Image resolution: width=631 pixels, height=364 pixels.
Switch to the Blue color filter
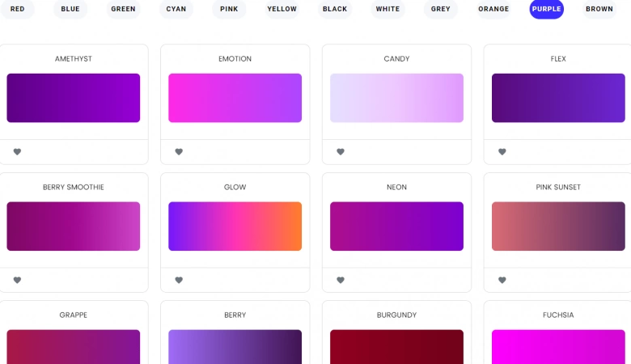(70, 9)
